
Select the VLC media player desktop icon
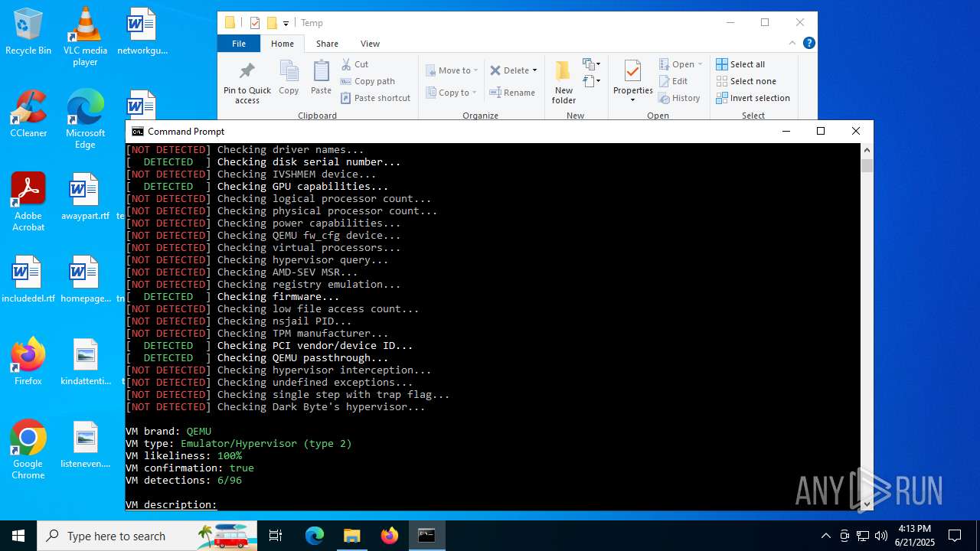tap(85, 37)
